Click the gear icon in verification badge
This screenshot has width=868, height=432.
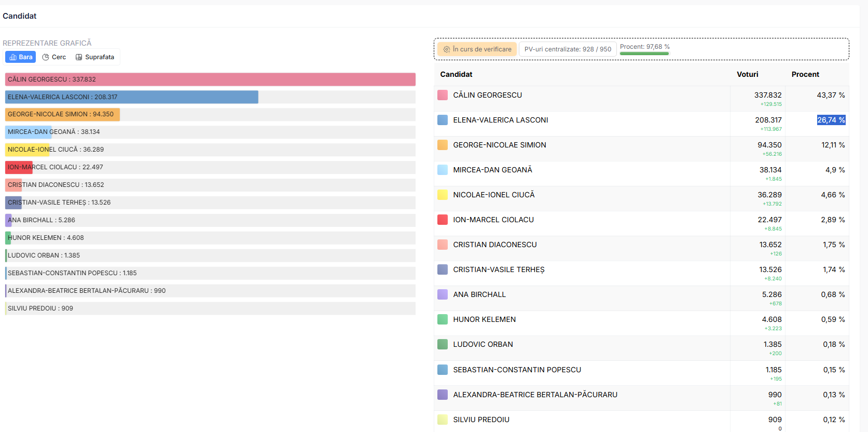pos(446,49)
